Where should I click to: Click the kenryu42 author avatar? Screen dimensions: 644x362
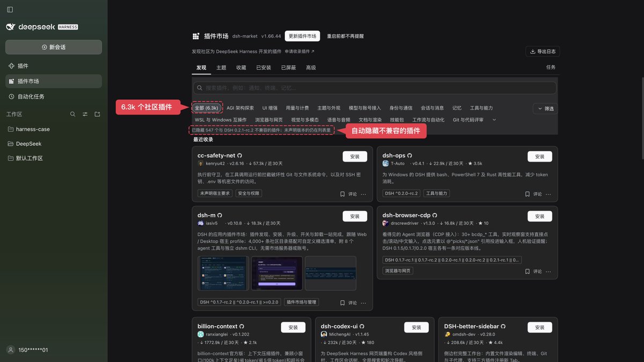(201, 164)
